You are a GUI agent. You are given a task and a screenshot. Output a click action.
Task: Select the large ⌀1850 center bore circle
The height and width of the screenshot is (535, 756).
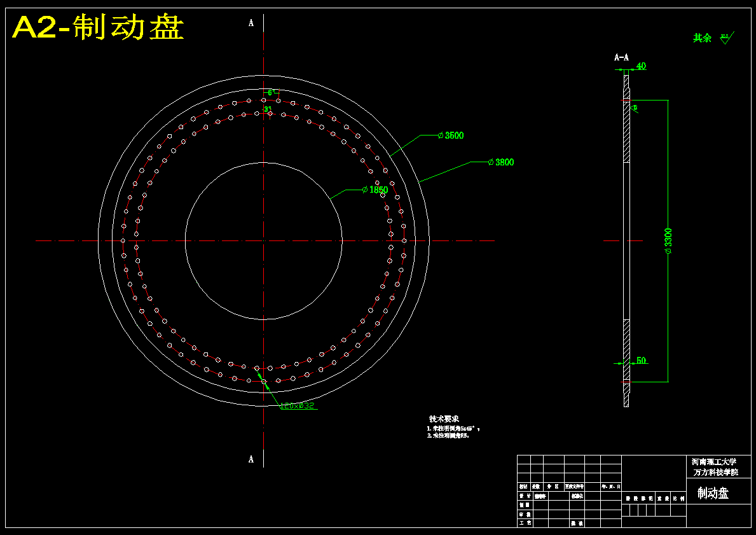click(264, 240)
